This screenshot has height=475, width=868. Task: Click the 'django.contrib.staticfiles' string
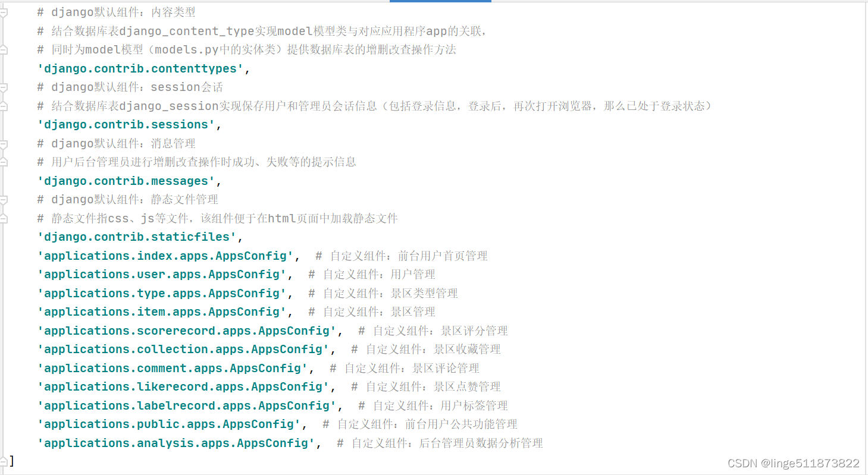click(x=137, y=237)
